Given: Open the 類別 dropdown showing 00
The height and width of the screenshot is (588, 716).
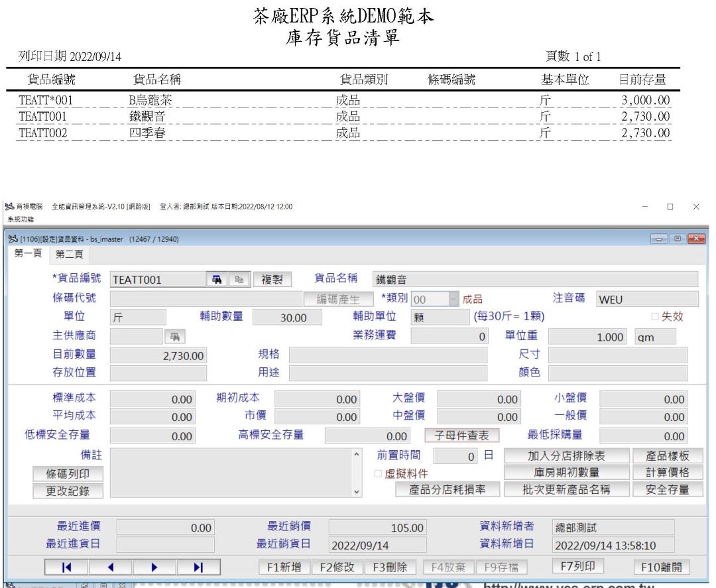Looking at the screenshot, I should [x=453, y=300].
